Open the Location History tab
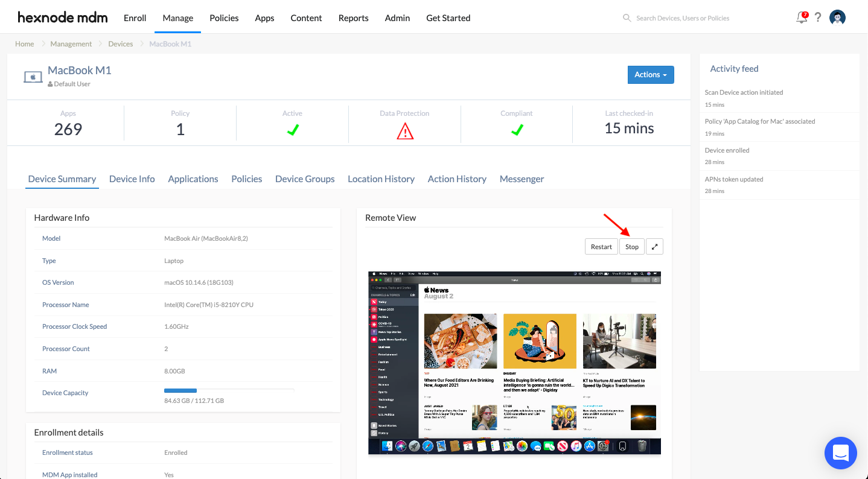Image resolution: width=868 pixels, height=479 pixels. 381,179
